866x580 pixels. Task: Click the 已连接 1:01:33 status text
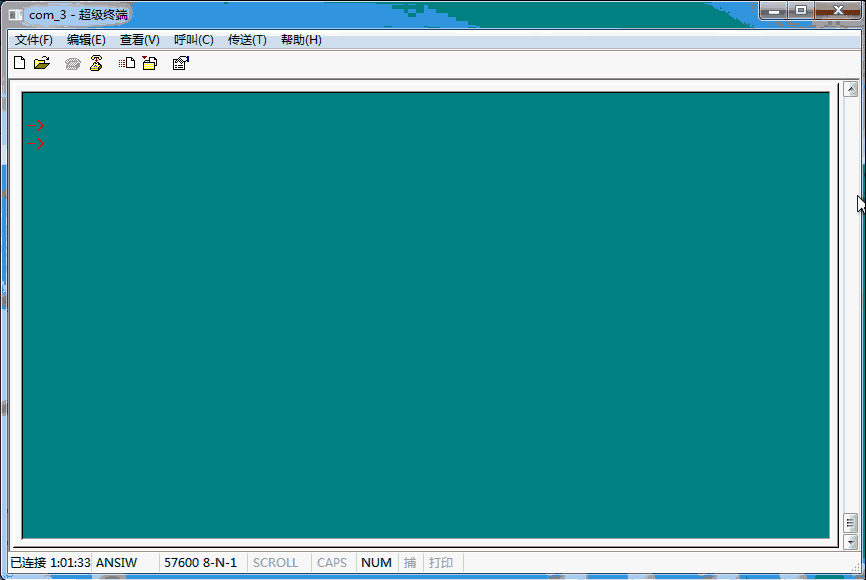point(50,562)
